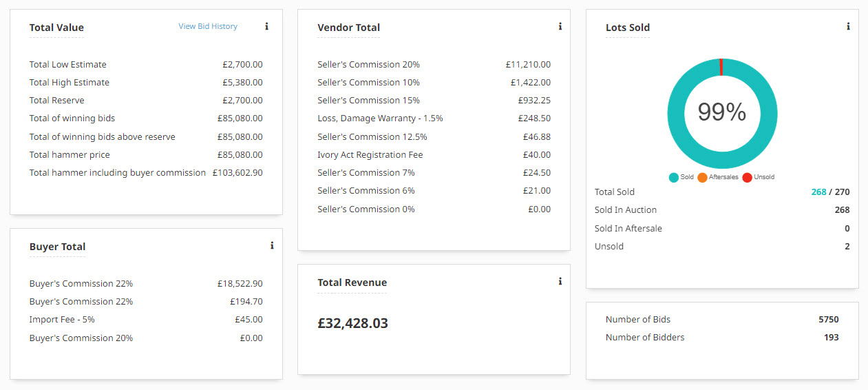Toggle the Unsold legend item

[x=759, y=177]
